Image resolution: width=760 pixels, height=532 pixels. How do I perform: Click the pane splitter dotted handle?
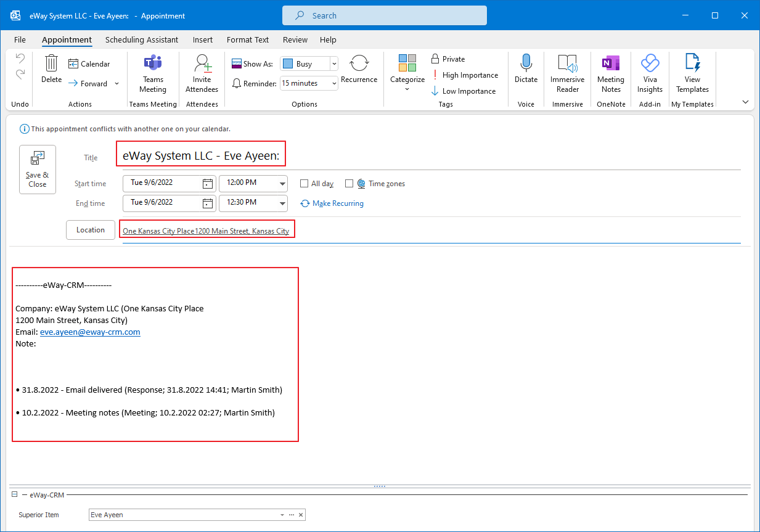(x=380, y=486)
